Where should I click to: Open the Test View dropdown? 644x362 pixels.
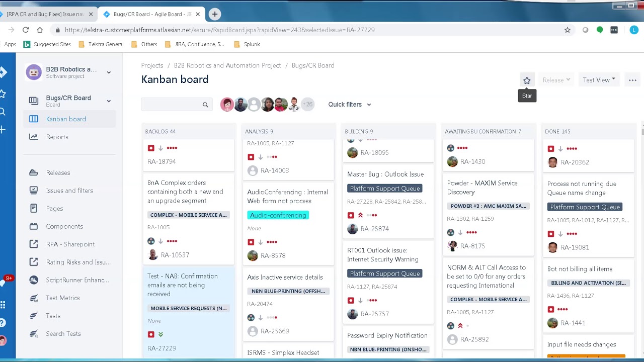point(599,80)
